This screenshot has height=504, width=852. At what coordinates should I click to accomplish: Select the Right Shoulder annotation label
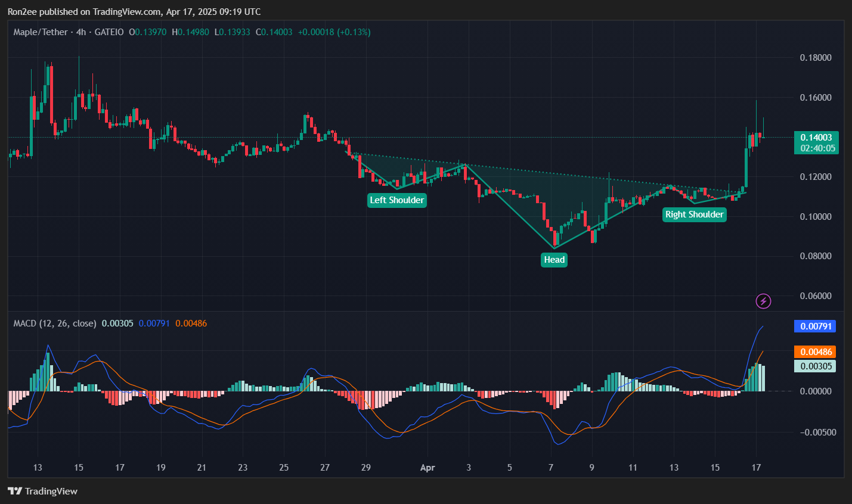click(x=694, y=214)
